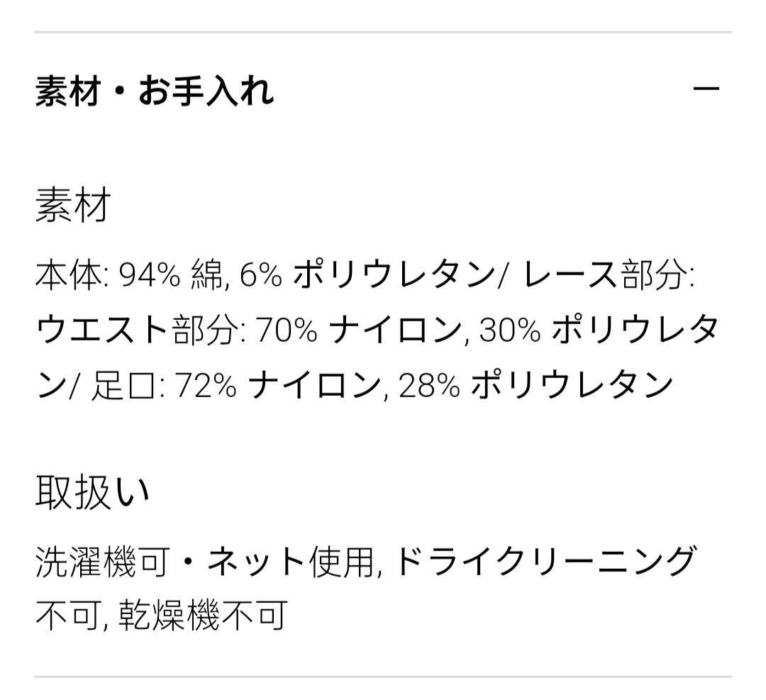
Task: Click the 素材 subheading
Action: (x=73, y=206)
